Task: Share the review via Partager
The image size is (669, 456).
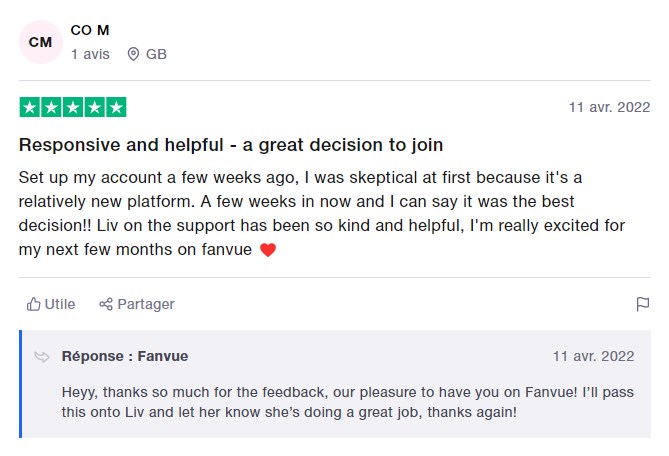Action: [x=137, y=304]
